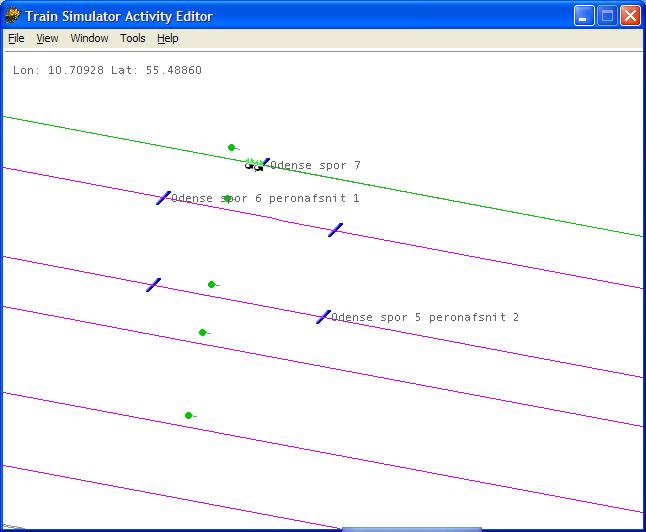Minimize the Activity Editor window
This screenshot has height=532, width=646.
coord(584,16)
